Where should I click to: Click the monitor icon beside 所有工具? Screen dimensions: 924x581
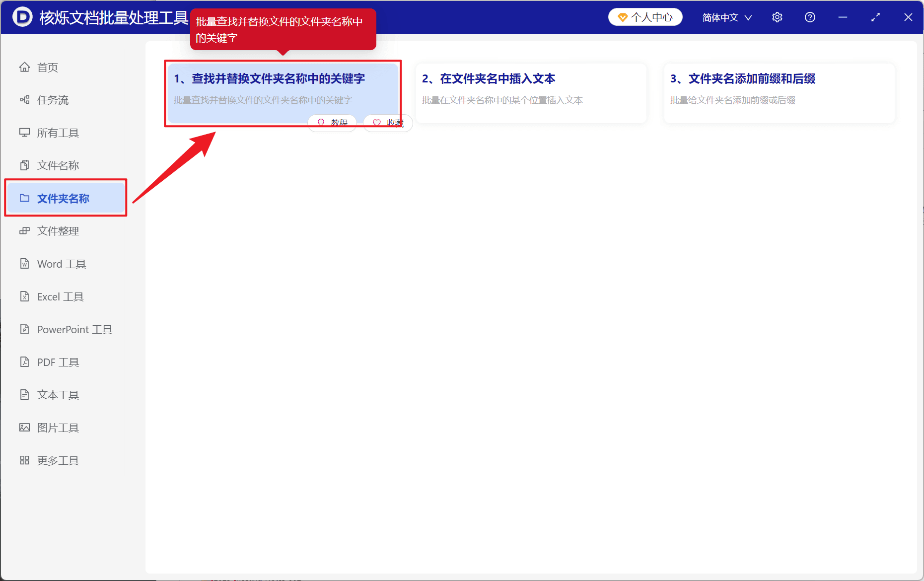24,133
